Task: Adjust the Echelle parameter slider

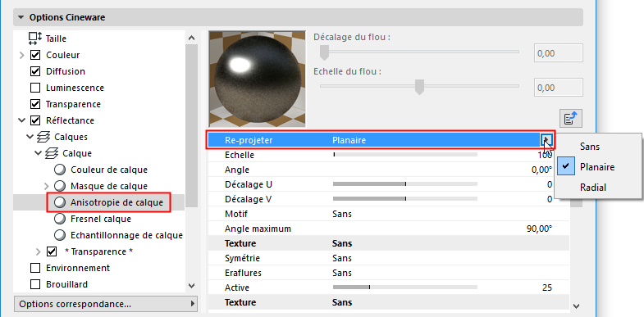Action: [x=405, y=155]
